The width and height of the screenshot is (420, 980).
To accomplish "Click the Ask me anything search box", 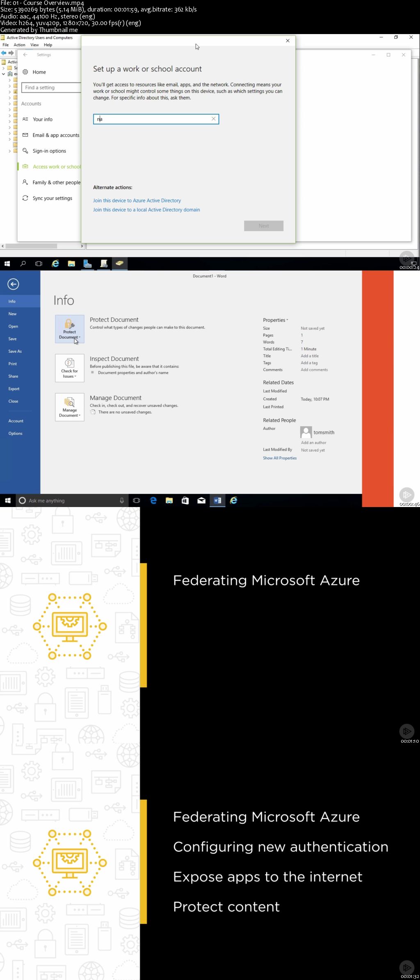I will (x=72, y=500).
